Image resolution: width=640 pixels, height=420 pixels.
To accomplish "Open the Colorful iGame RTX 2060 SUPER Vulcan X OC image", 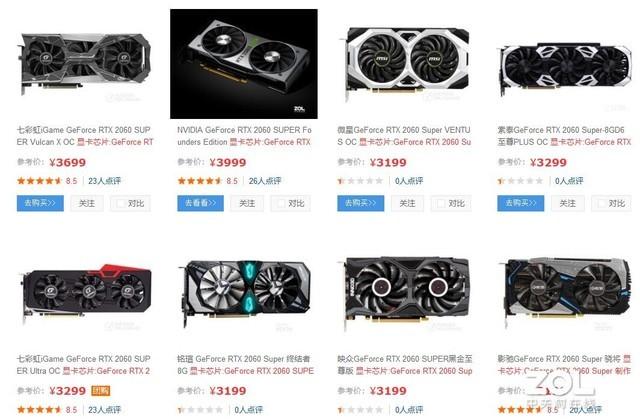I will 84,64.
